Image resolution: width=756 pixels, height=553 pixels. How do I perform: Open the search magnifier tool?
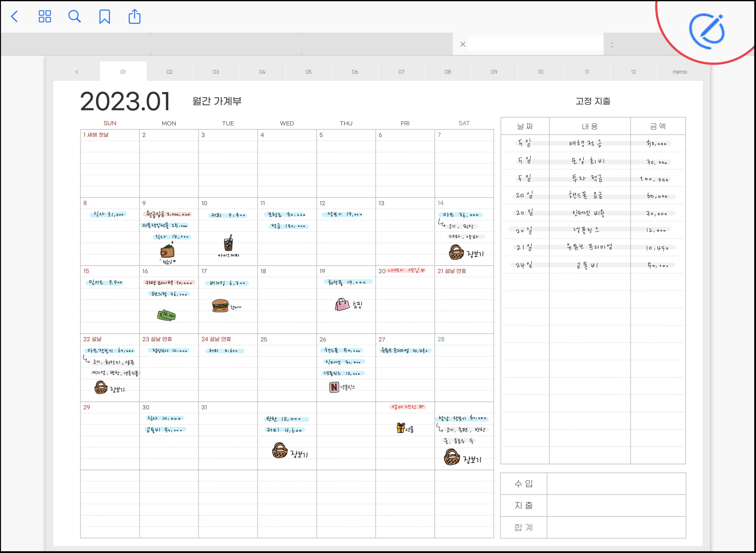(74, 16)
